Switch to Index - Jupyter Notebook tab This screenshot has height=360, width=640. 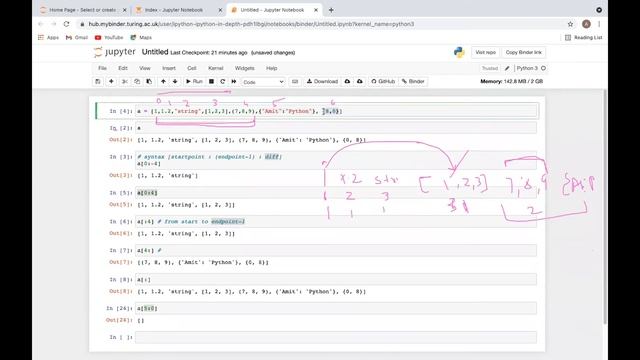(174, 10)
